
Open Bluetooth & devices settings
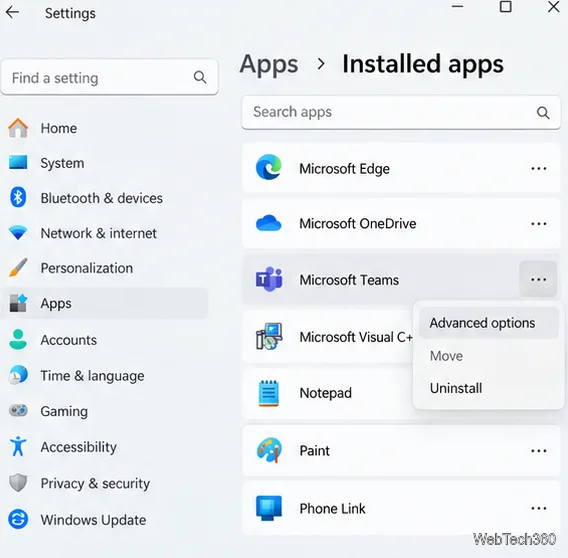(x=105, y=198)
